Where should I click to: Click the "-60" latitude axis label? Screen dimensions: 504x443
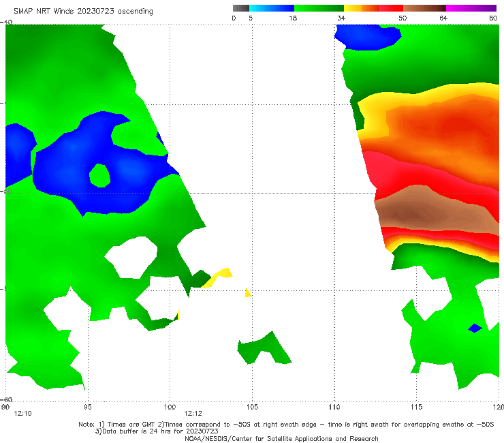[6, 399]
